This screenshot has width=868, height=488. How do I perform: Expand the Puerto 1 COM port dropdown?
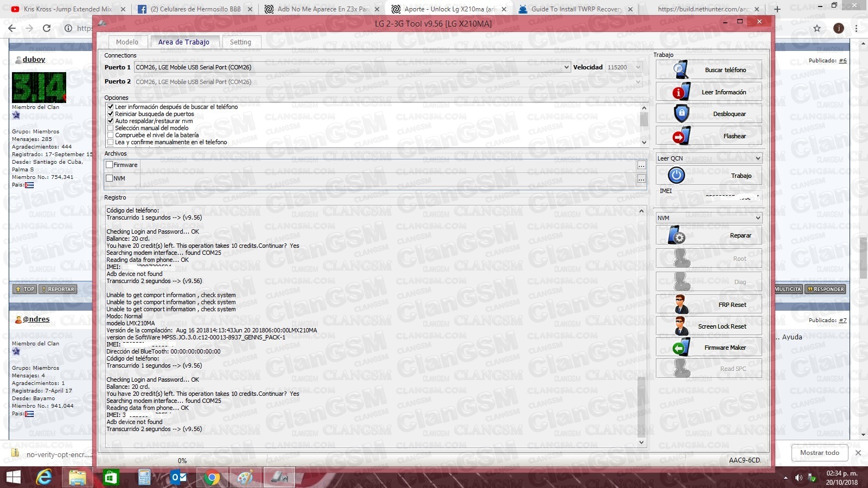[566, 67]
